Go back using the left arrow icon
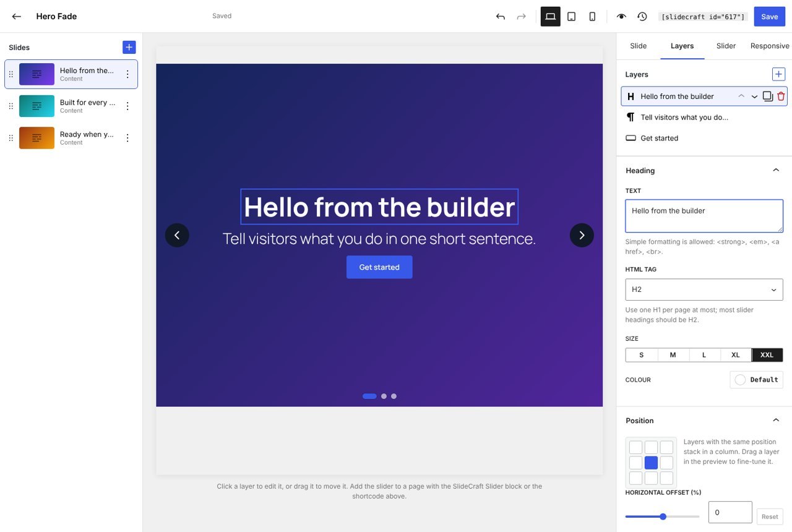 [17, 16]
